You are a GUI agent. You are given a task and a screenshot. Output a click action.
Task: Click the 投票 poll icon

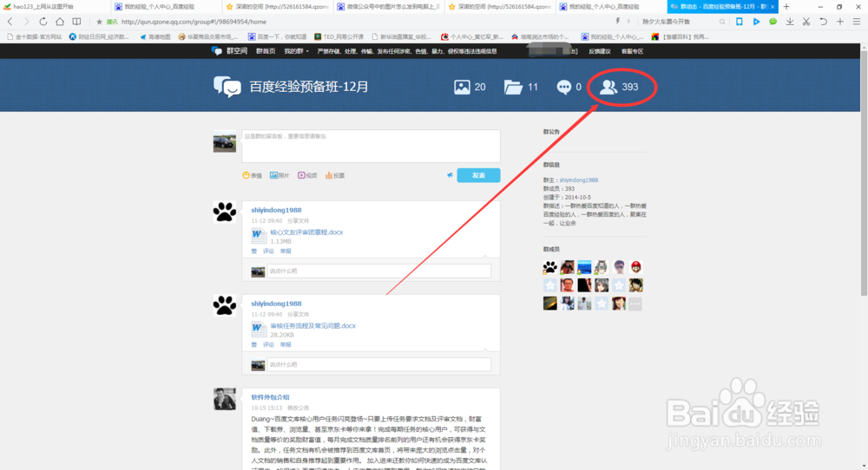tap(329, 175)
